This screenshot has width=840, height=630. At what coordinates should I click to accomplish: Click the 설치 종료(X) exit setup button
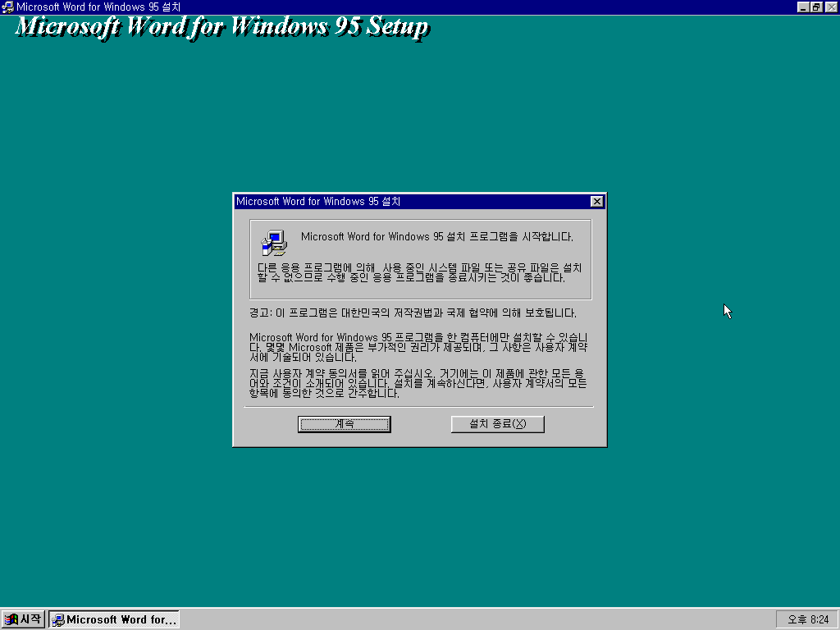click(x=498, y=424)
